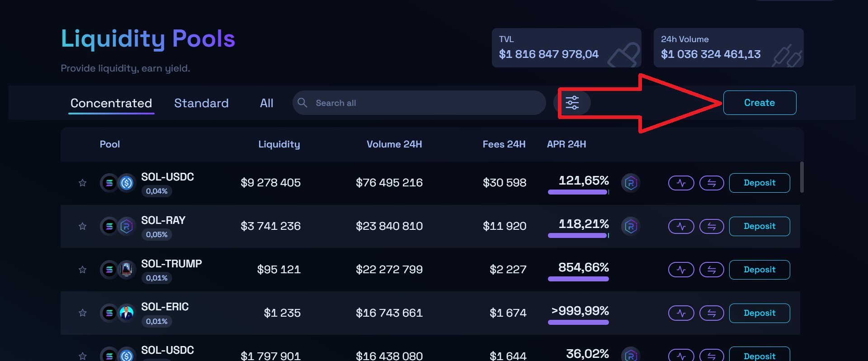Click the SOL-ERIC token pair icons
The image size is (868, 361).
pos(118,313)
